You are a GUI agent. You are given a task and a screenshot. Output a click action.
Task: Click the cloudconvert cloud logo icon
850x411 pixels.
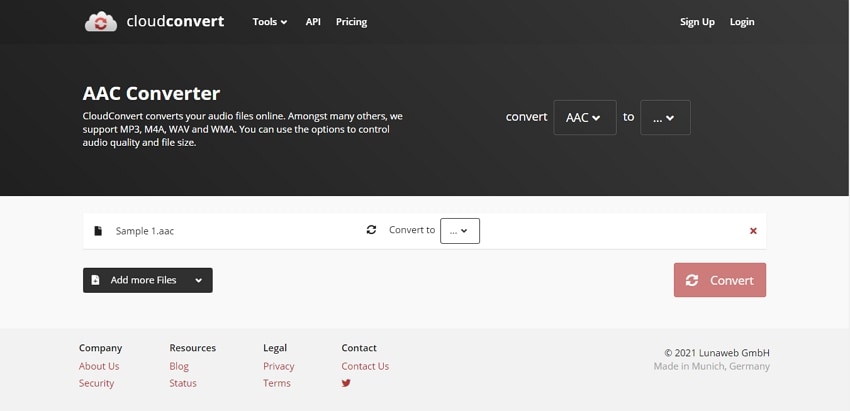click(x=101, y=22)
